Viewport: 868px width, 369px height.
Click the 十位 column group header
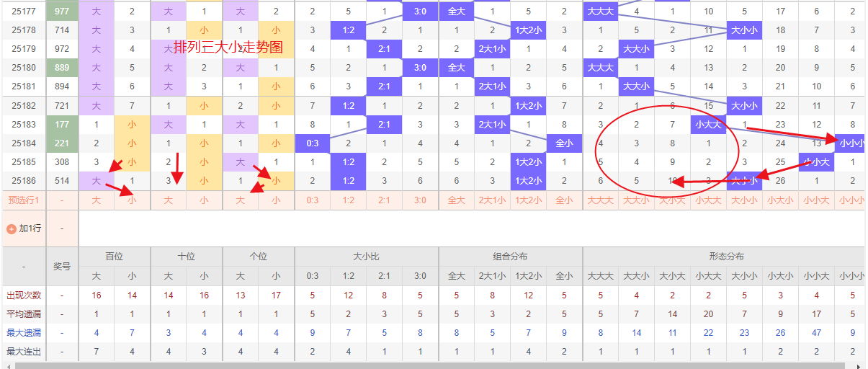coord(187,257)
